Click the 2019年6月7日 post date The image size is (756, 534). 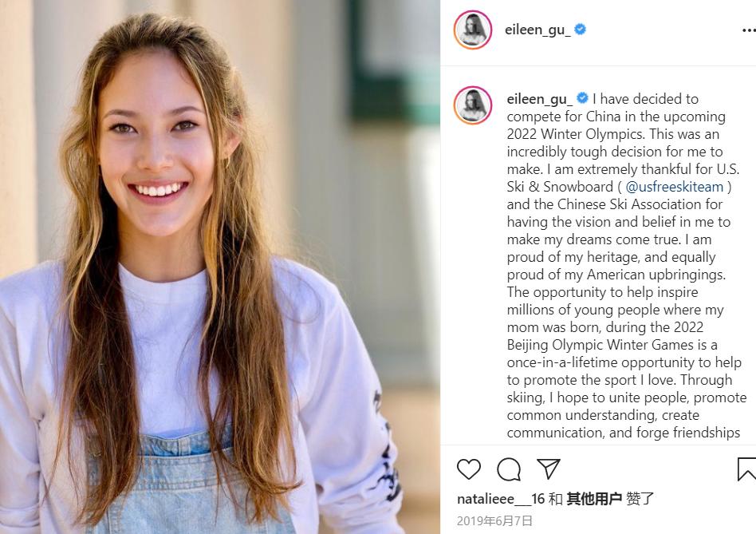coord(494,521)
